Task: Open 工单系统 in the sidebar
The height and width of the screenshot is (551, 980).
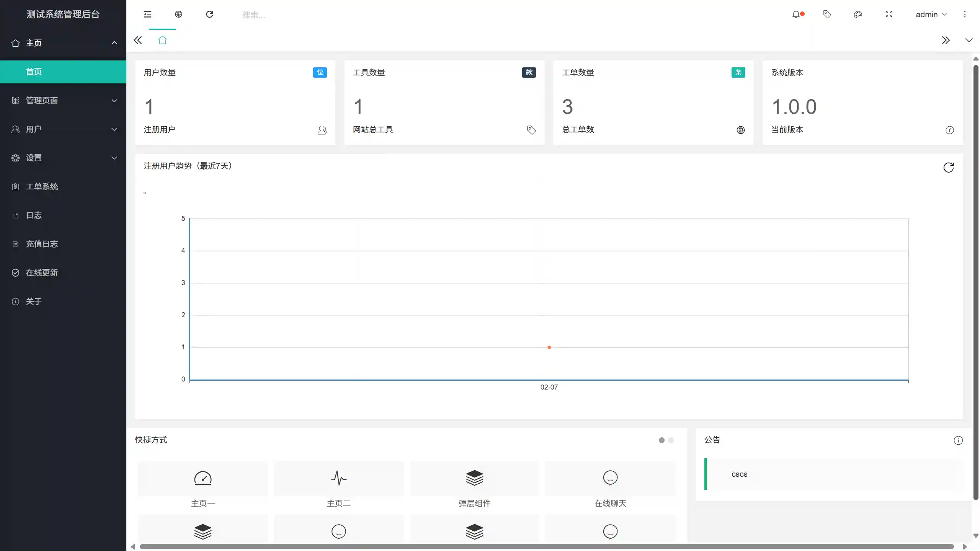Action: tap(42, 187)
